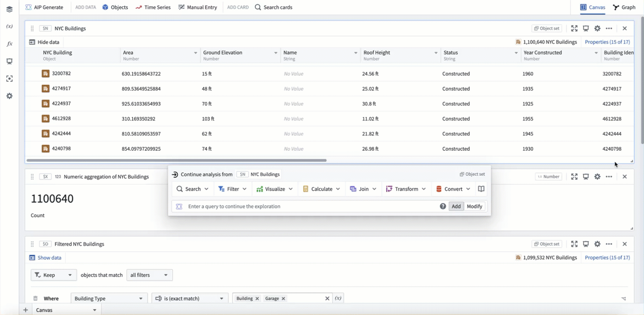
Task: Open the Join dropdown
Action: tap(363, 189)
